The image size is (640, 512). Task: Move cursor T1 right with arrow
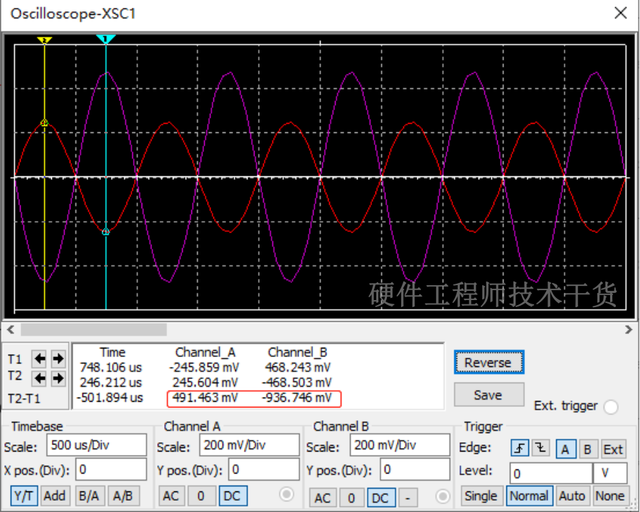coord(58,358)
